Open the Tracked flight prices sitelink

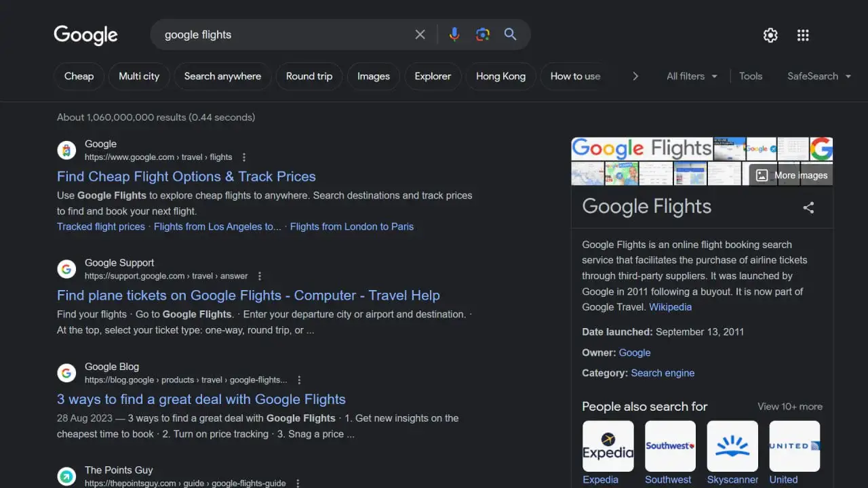(101, 226)
